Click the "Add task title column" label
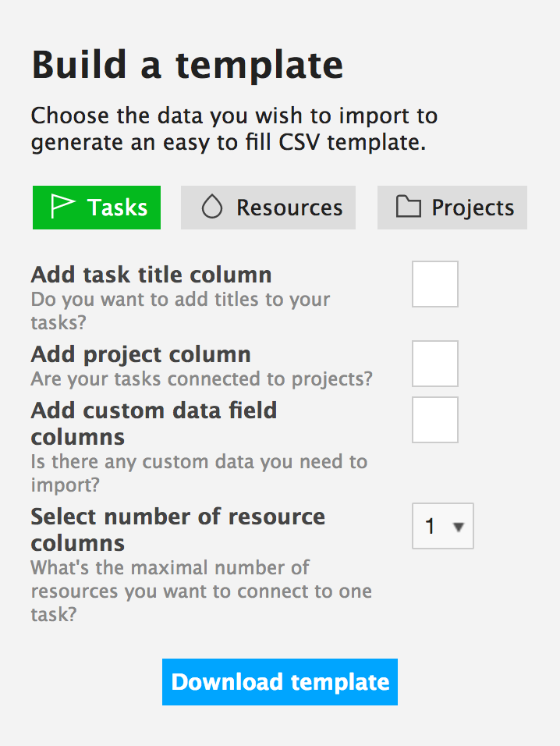 151,275
